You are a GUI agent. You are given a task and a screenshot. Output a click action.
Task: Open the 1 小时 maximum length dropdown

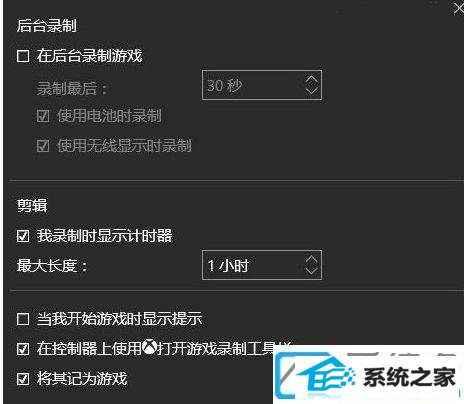click(x=262, y=265)
